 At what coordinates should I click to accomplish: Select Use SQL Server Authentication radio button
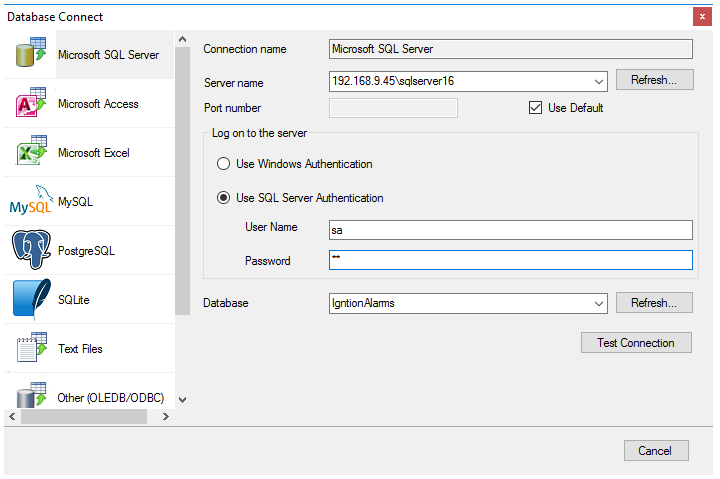[x=223, y=197]
